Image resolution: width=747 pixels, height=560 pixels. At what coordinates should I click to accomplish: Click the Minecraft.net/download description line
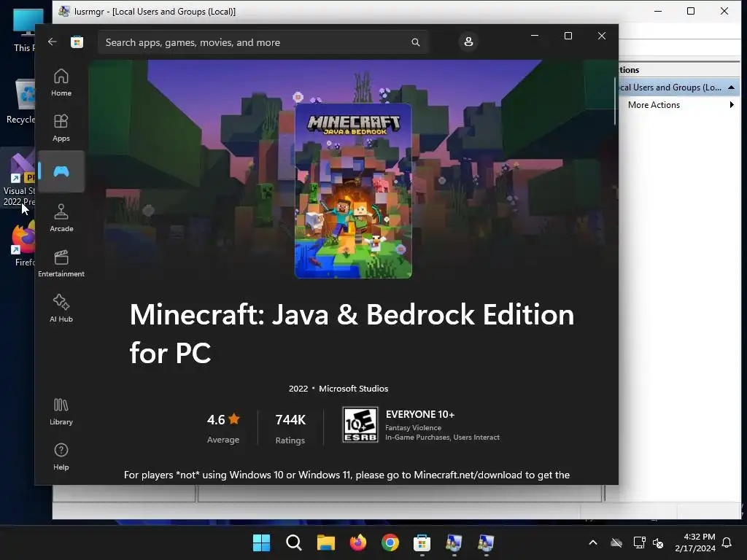click(347, 475)
